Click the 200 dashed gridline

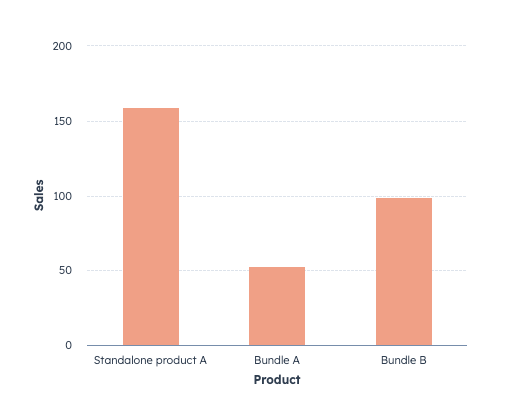coord(277,45)
